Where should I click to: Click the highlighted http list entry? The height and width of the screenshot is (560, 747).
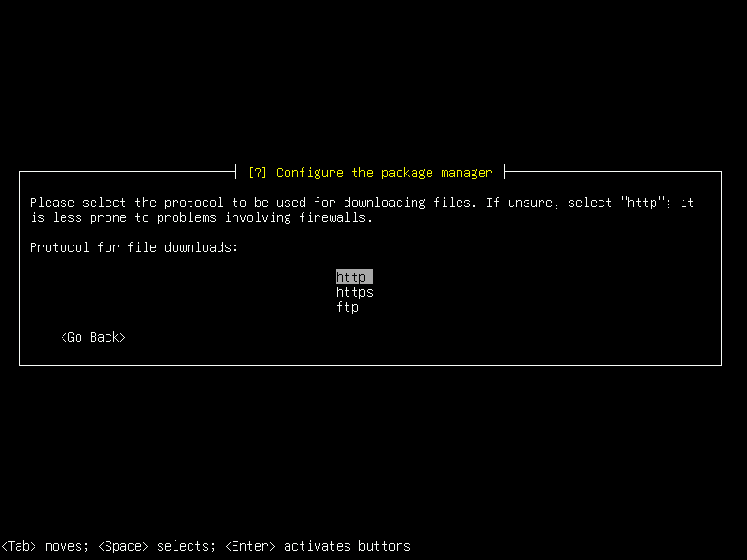[x=354, y=276]
